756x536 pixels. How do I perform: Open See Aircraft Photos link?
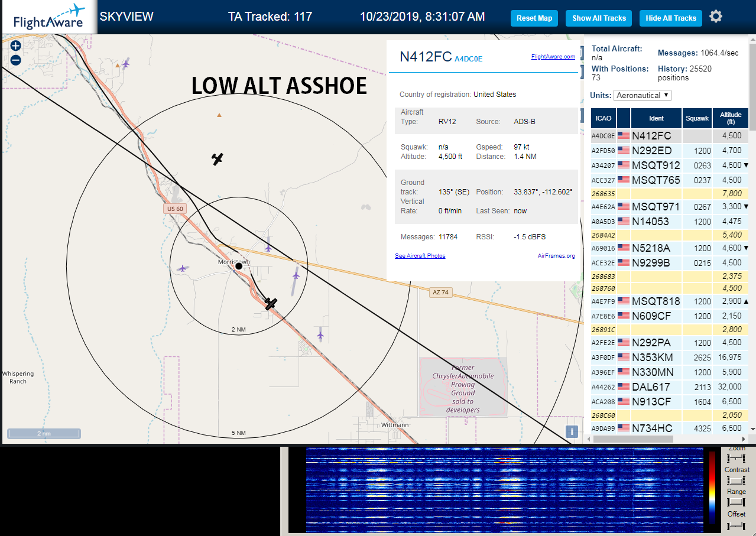pyautogui.click(x=420, y=256)
